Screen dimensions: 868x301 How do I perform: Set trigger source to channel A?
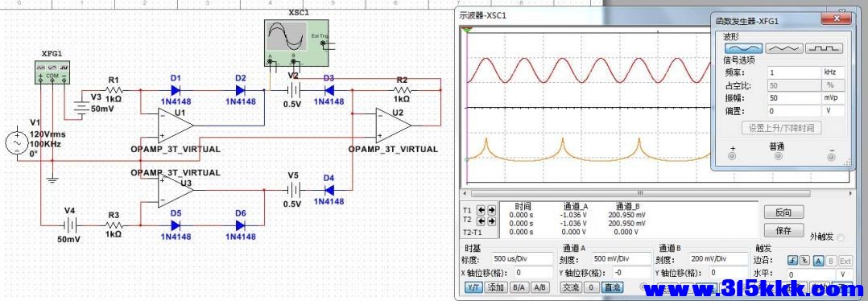tap(818, 261)
